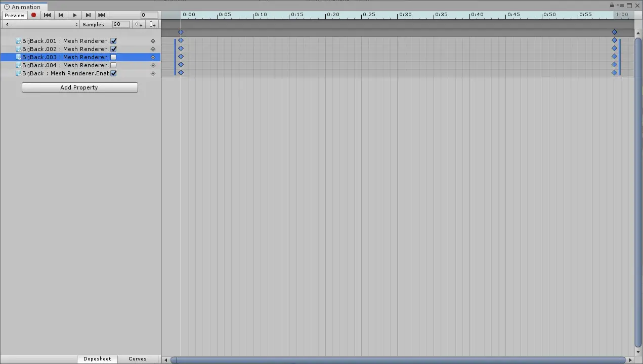
Task: Open keyframe menu diamond for BijBack row
Action: [x=153, y=73]
